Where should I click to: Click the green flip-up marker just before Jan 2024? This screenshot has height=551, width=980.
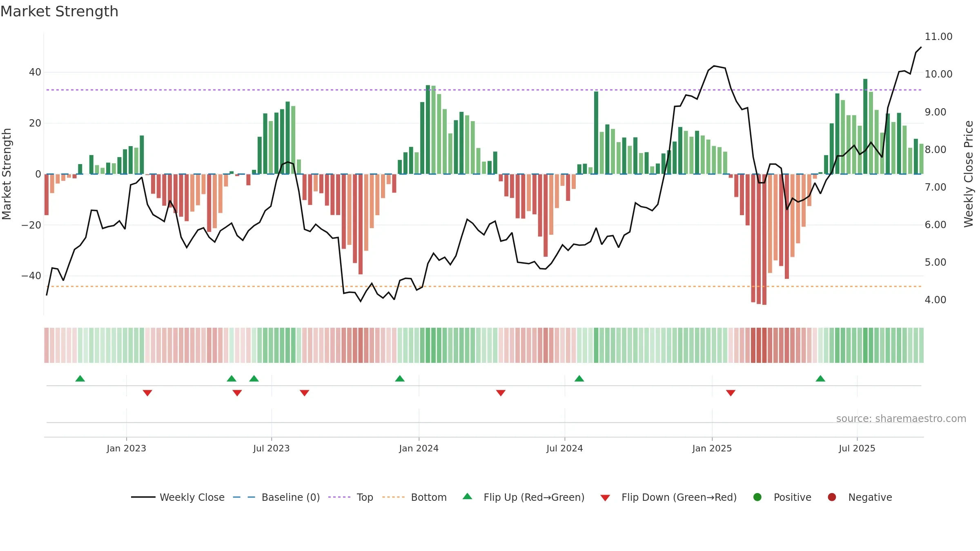tap(400, 378)
